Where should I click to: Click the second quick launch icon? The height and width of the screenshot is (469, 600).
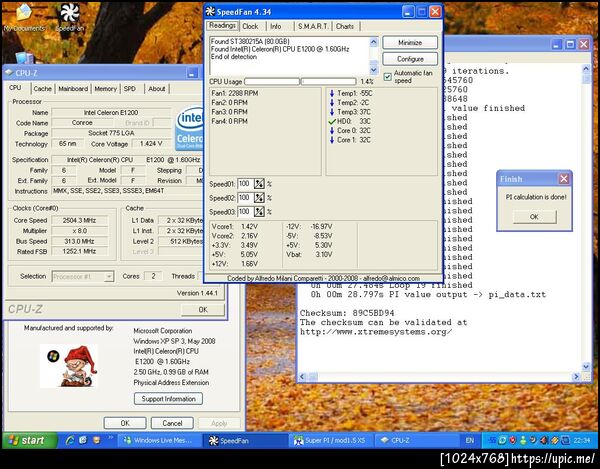(83, 440)
